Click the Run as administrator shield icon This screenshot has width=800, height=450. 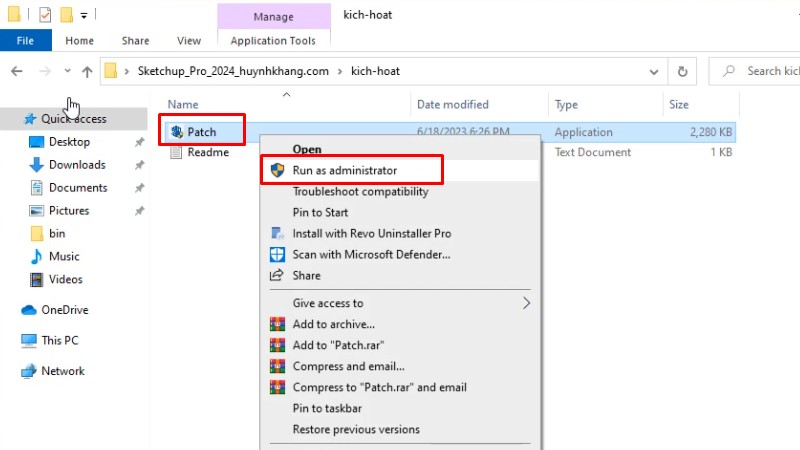[277, 171]
